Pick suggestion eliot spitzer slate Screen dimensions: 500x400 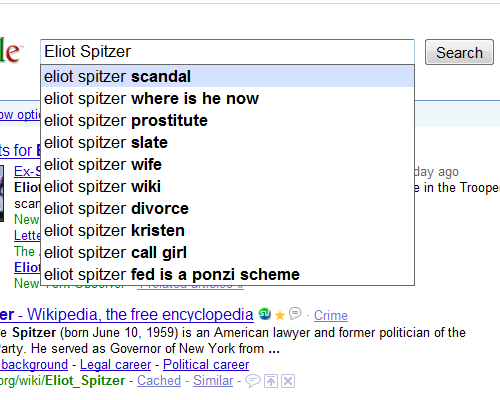click(227, 142)
